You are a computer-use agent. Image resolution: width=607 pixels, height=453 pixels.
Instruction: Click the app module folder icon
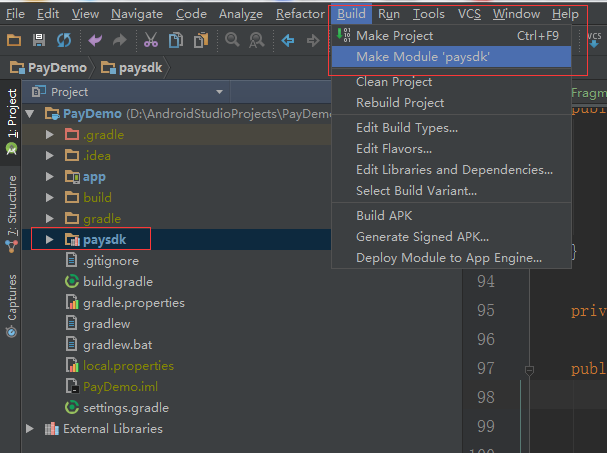72,177
